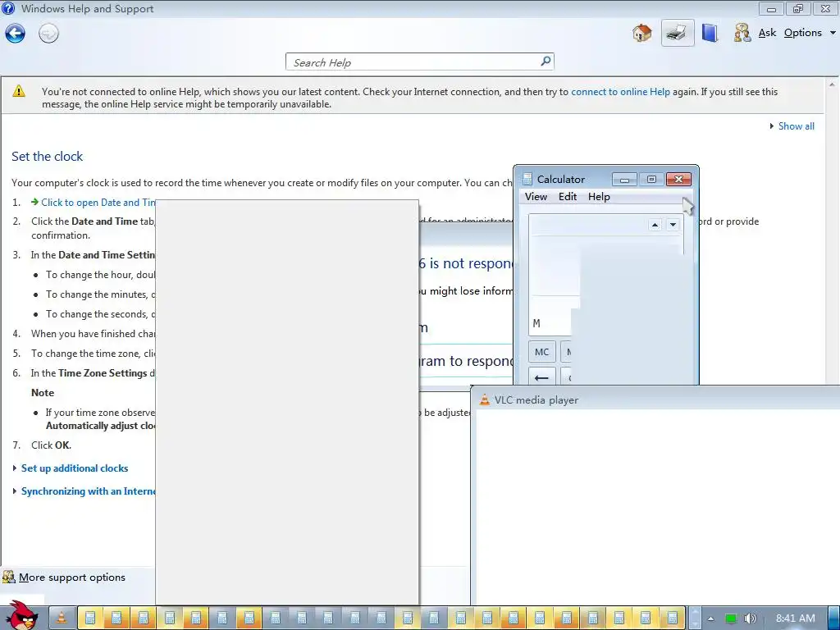Click the green network tray icon
The height and width of the screenshot is (630, 840).
tap(730, 619)
